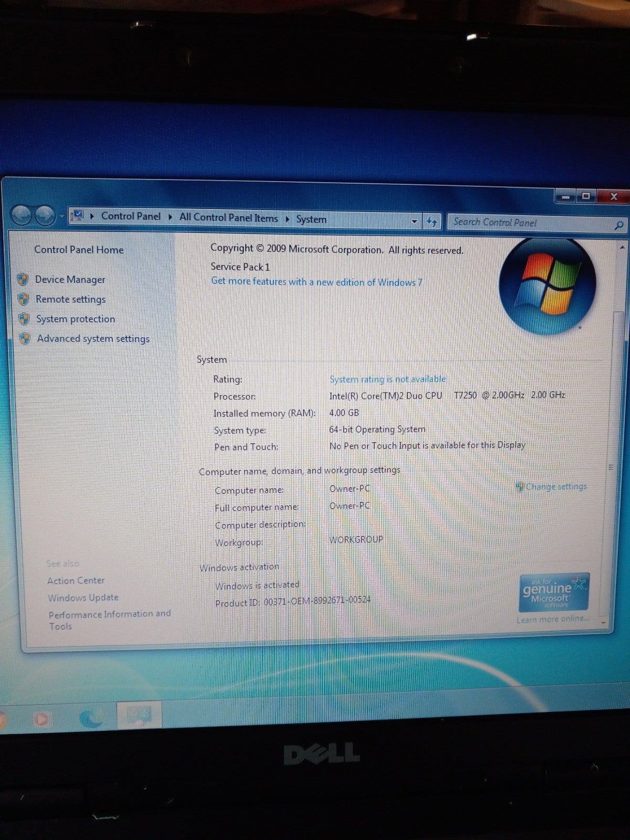Image resolution: width=630 pixels, height=840 pixels.
Task: Click the Intel Core2 Duo processor text
Action: (447, 395)
